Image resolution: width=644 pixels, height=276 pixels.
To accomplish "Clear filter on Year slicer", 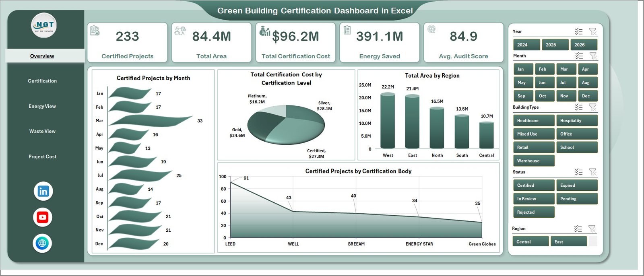I will (593, 31).
